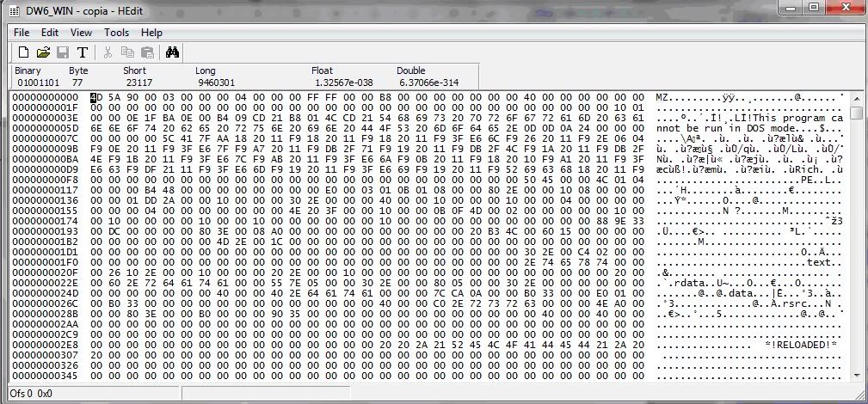The image size is (868, 404).
Task: Open the Tools menu
Action: click(x=116, y=32)
